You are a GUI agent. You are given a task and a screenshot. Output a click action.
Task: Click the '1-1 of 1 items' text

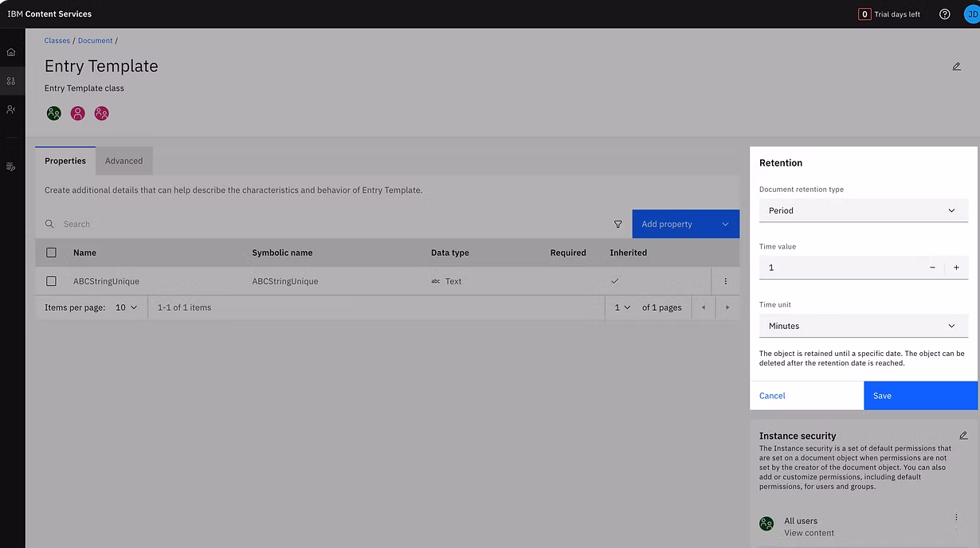click(184, 307)
